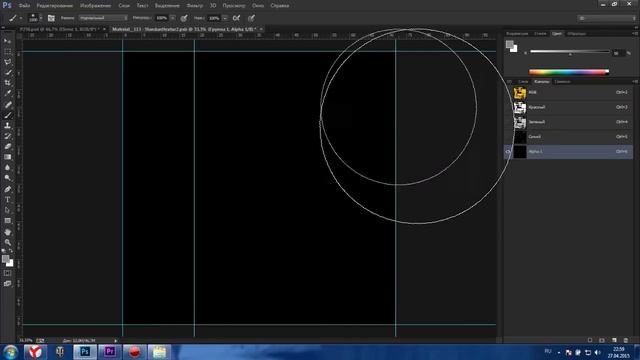The image size is (640, 360).
Task: Open the brush blending mode dropdown
Action: point(103,18)
